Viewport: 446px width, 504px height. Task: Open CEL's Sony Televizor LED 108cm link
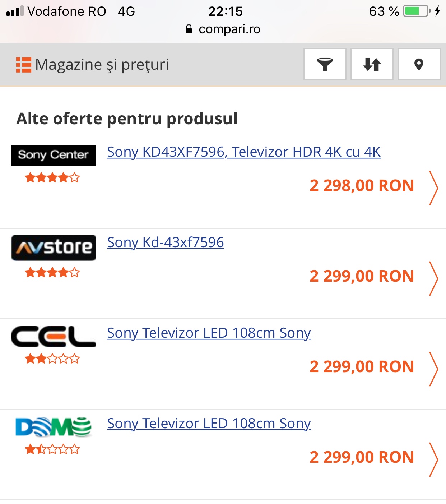pyautogui.click(x=209, y=333)
